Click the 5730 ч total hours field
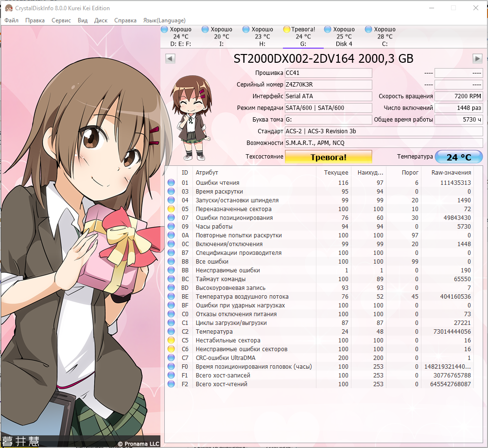488x448 pixels. click(x=458, y=120)
